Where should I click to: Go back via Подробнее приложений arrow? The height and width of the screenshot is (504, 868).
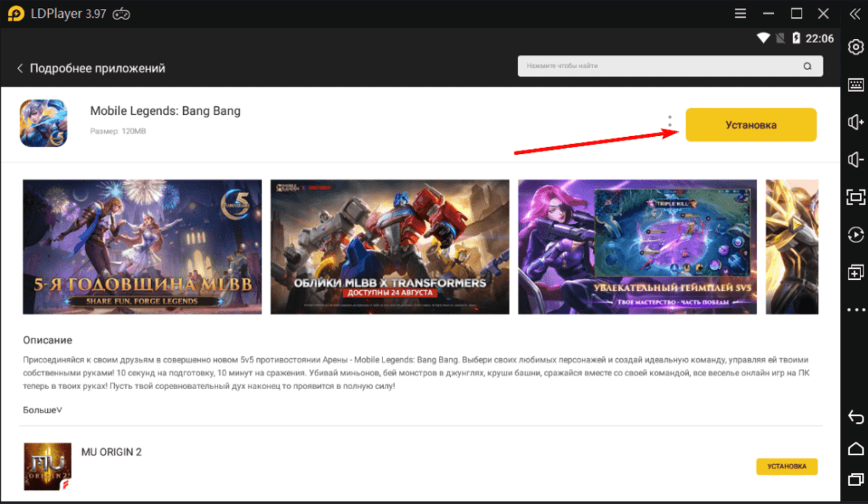tap(20, 68)
